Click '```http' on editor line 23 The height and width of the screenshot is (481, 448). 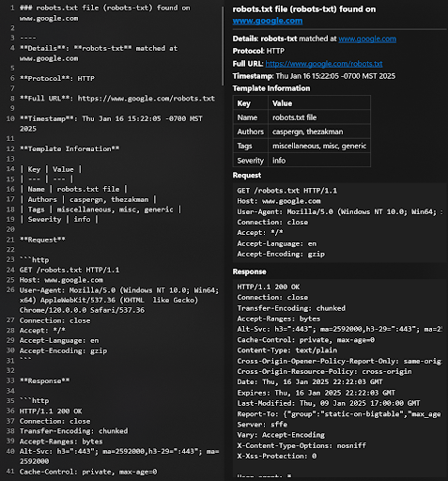coord(34,260)
